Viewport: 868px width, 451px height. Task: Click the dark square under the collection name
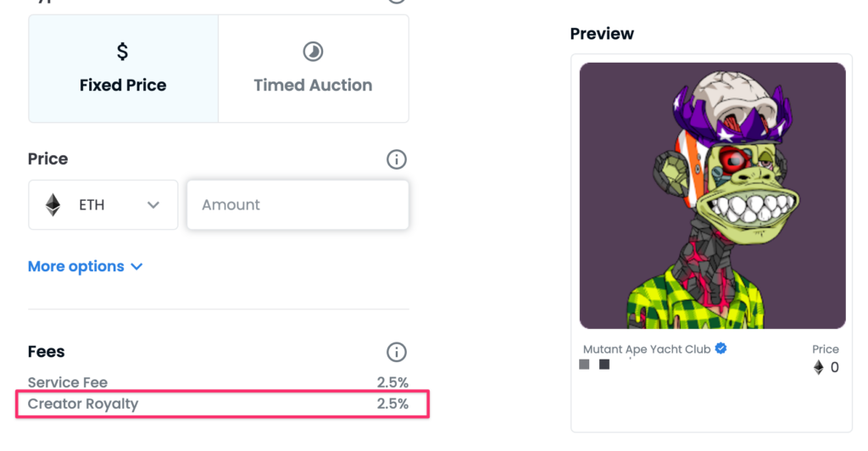click(x=604, y=365)
